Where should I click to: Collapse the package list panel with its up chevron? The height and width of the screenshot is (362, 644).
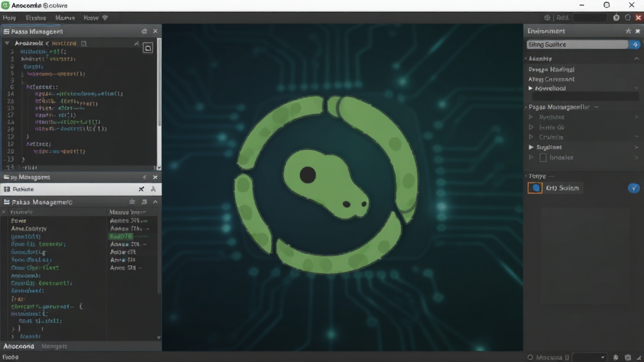tap(155, 202)
